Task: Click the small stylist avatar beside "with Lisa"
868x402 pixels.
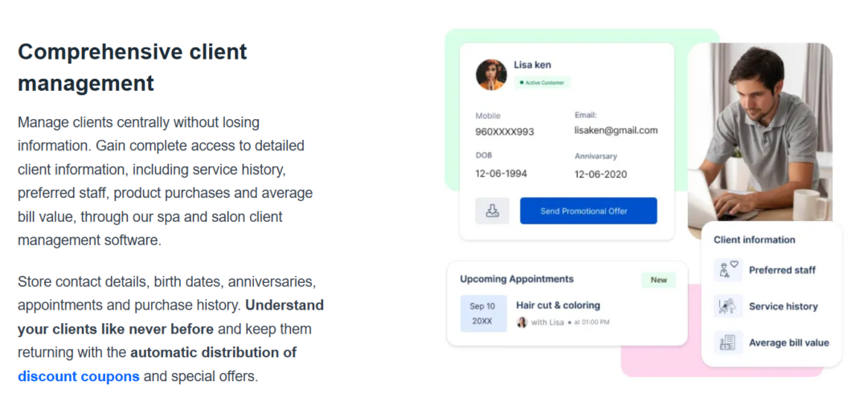Action: (x=522, y=322)
